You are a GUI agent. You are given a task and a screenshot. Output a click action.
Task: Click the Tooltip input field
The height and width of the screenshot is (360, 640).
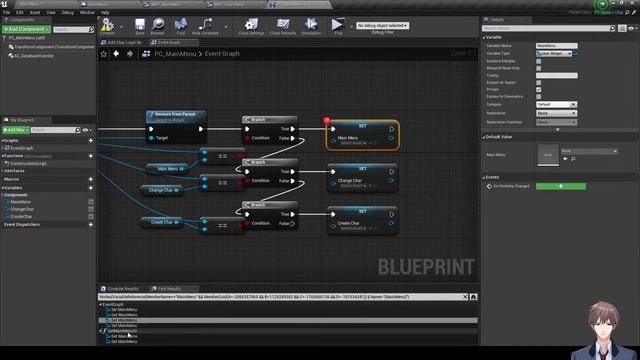[557, 76]
